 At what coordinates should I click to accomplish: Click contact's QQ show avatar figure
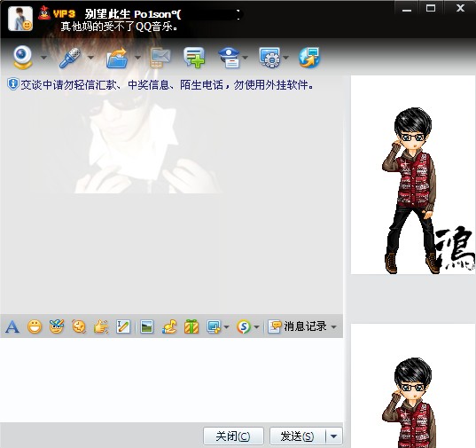tap(413, 175)
